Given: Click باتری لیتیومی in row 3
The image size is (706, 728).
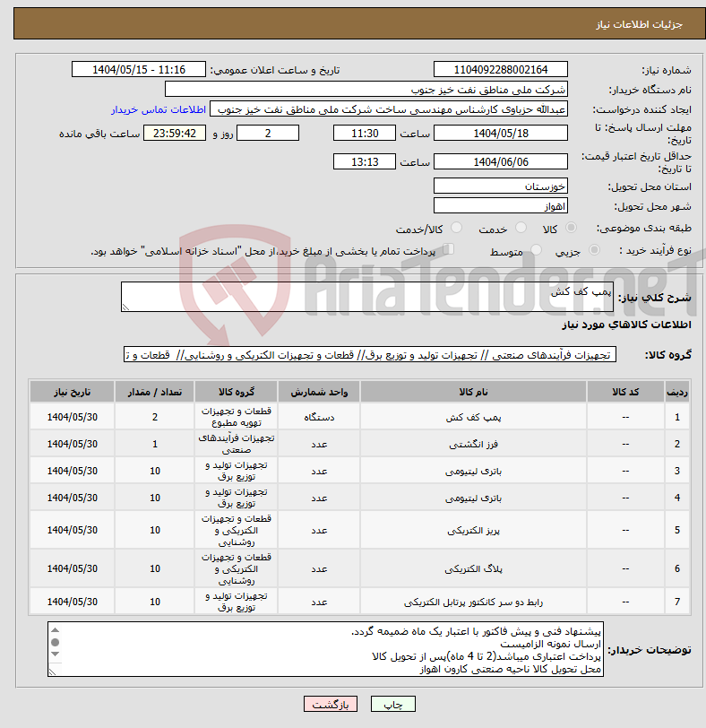Looking at the screenshot, I should [473, 472].
